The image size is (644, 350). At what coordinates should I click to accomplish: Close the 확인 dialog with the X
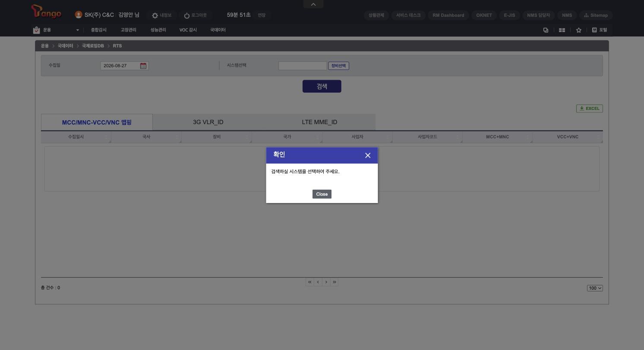click(368, 156)
